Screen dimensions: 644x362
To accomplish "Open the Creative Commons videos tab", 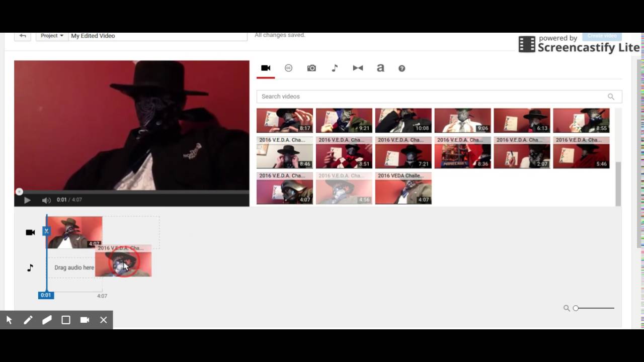I will (288, 68).
